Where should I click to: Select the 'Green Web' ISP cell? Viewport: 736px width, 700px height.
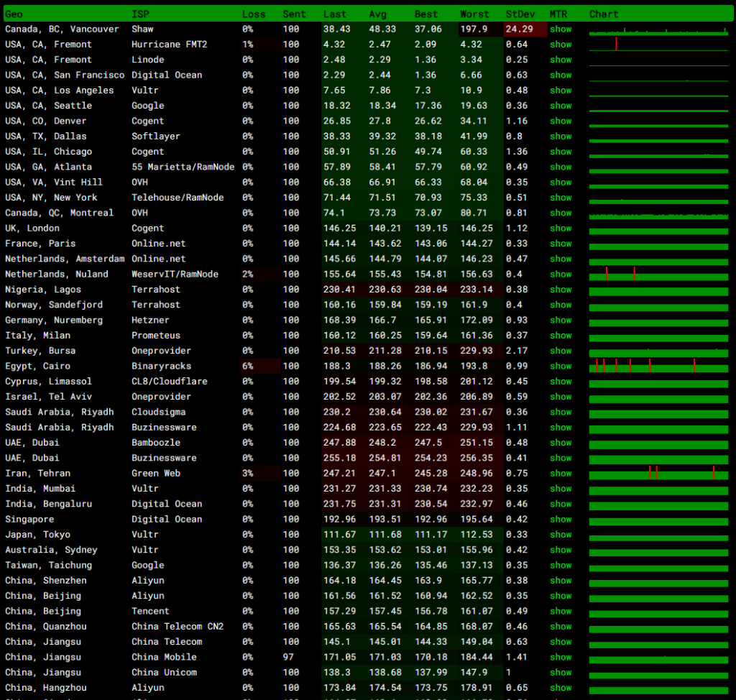click(x=156, y=473)
